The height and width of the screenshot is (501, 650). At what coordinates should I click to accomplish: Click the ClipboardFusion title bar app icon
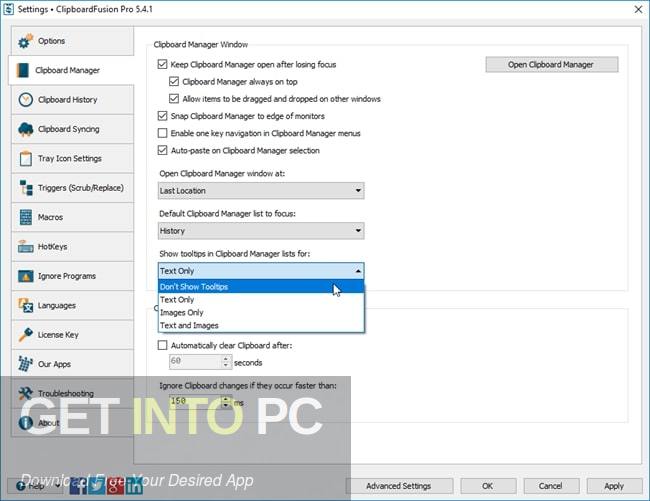8,9
